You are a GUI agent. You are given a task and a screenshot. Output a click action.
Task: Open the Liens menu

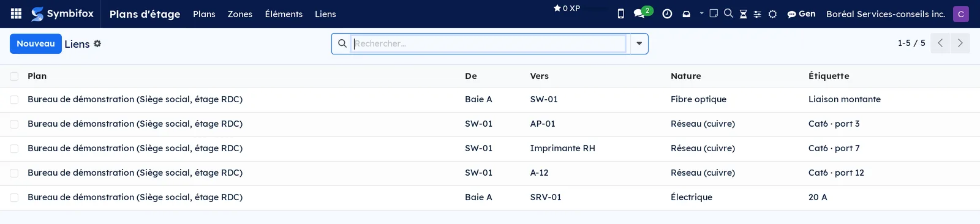point(325,13)
